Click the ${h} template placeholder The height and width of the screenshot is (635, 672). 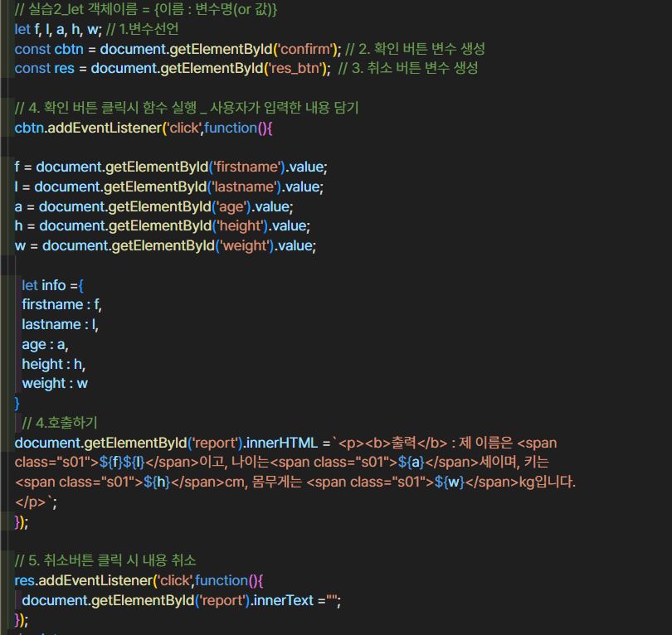pyautogui.click(x=155, y=482)
